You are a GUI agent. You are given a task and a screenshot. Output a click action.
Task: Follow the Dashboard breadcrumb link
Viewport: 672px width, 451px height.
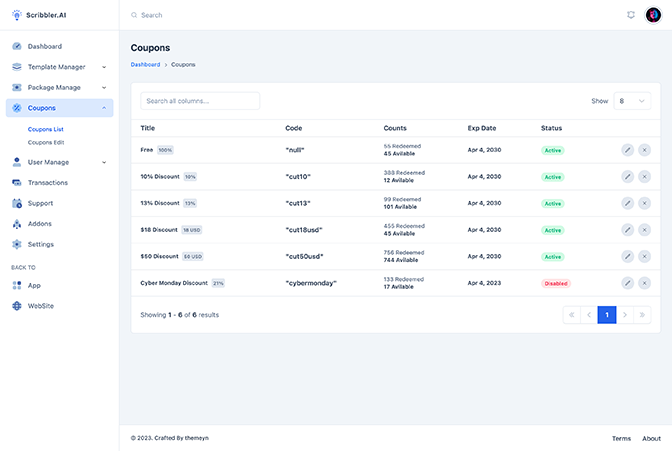pos(145,64)
